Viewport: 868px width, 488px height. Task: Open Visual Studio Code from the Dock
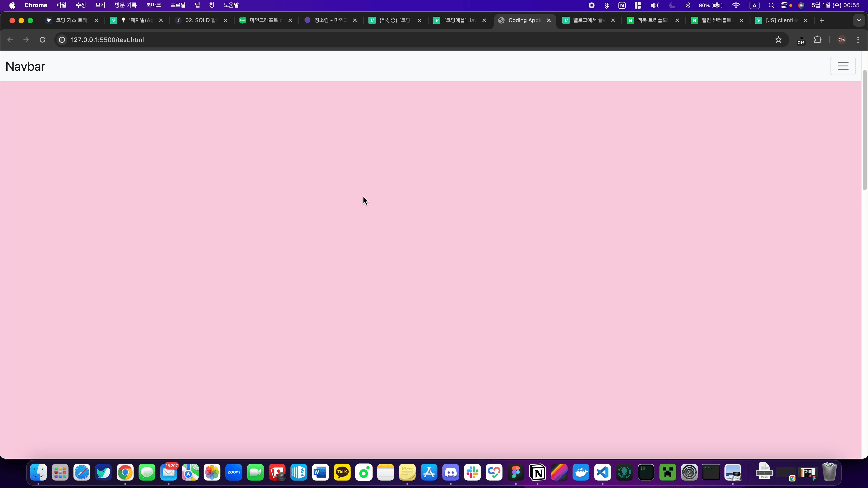click(x=602, y=472)
